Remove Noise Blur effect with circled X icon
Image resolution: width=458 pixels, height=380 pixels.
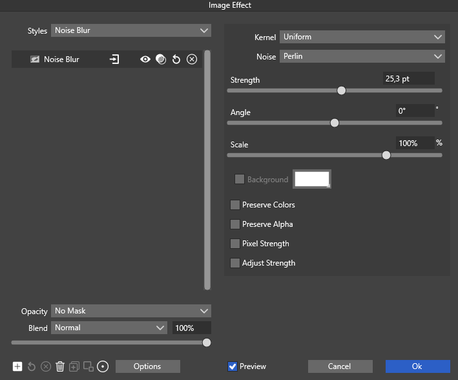(192, 59)
